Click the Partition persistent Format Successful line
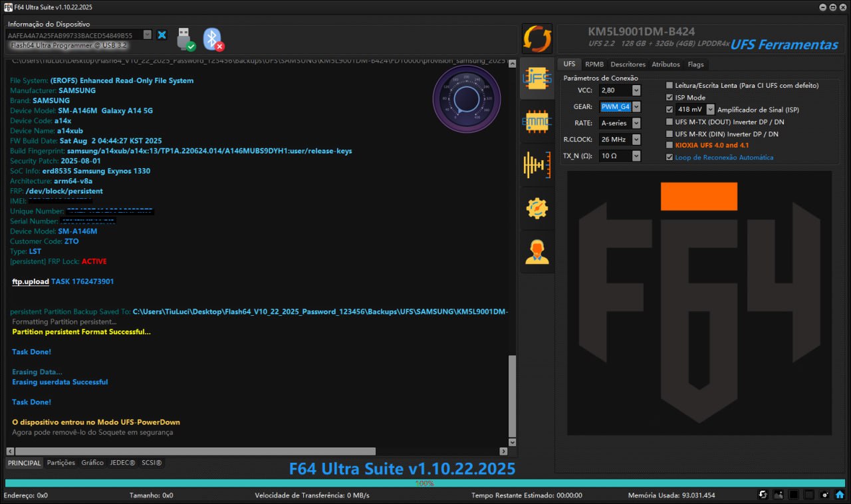This screenshot has height=504, width=851. 81,332
